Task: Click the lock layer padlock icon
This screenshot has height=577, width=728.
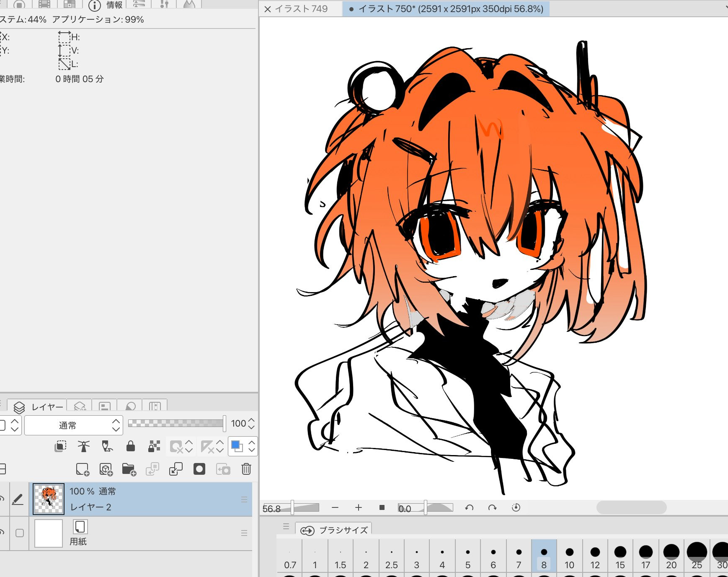Action: [131, 446]
